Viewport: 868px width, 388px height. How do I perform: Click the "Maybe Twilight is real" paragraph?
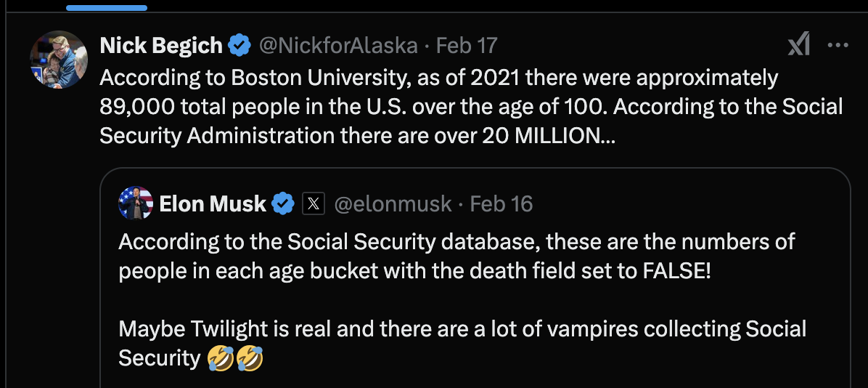click(462, 328)
